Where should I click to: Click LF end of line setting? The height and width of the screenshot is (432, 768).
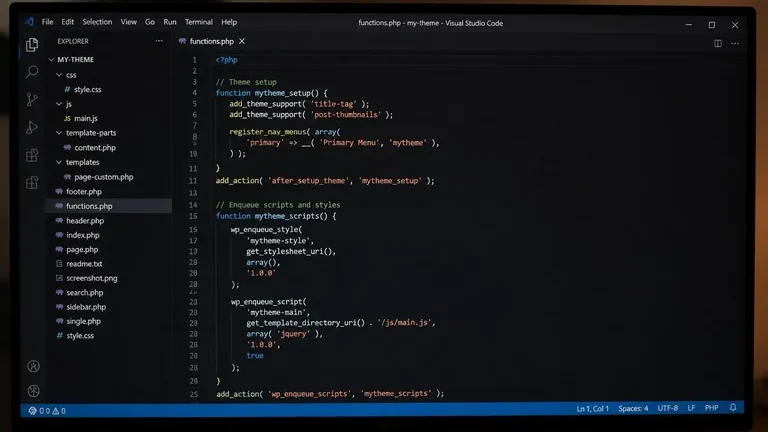coord(691,408)
